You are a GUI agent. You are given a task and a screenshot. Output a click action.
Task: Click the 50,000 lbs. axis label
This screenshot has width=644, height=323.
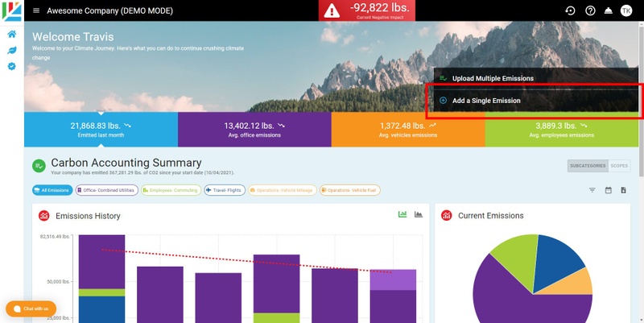tap(58, 282)
